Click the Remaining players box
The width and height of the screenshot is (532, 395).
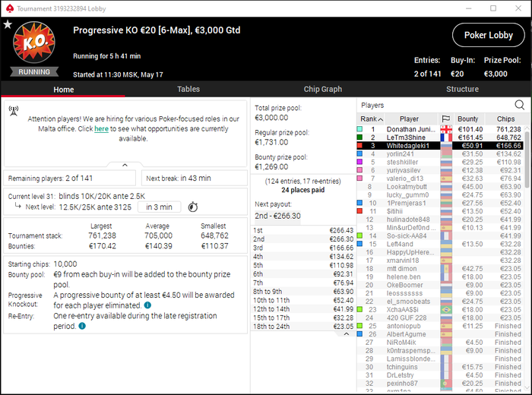(x=70, y=179)
